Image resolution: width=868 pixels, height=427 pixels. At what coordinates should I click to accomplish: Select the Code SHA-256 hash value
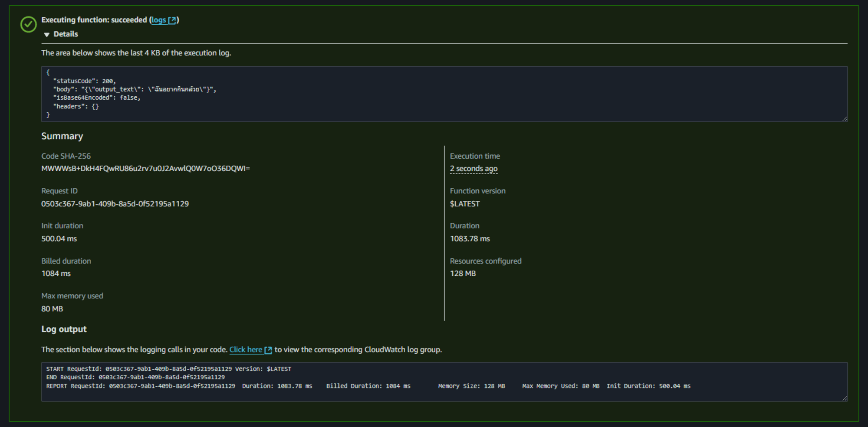click(145, 169)
